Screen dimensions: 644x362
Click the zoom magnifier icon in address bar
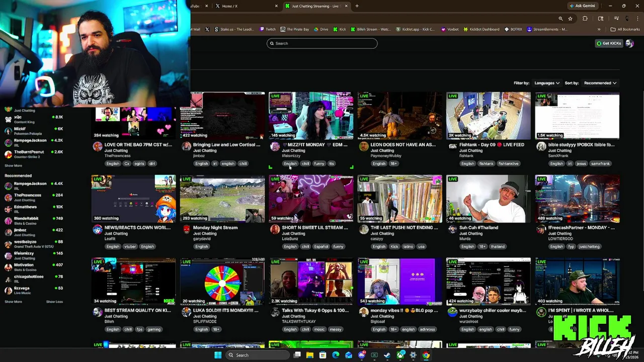(560, 19)
